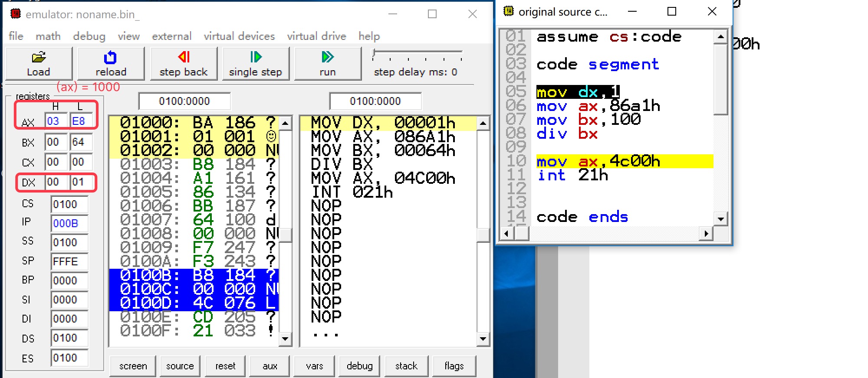Click source window scroll up arrow
The width and height of the screenshot is (868, 378).
point(720,37)
